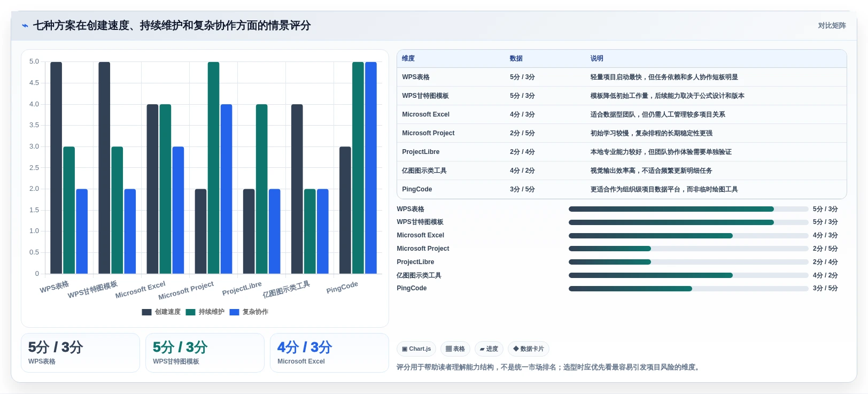The width and height of the screenshot is (868, 394).
Task: Click the 2分 / 4分 value beside ProjectLibre bar
Action: click(x=825, y=262)
